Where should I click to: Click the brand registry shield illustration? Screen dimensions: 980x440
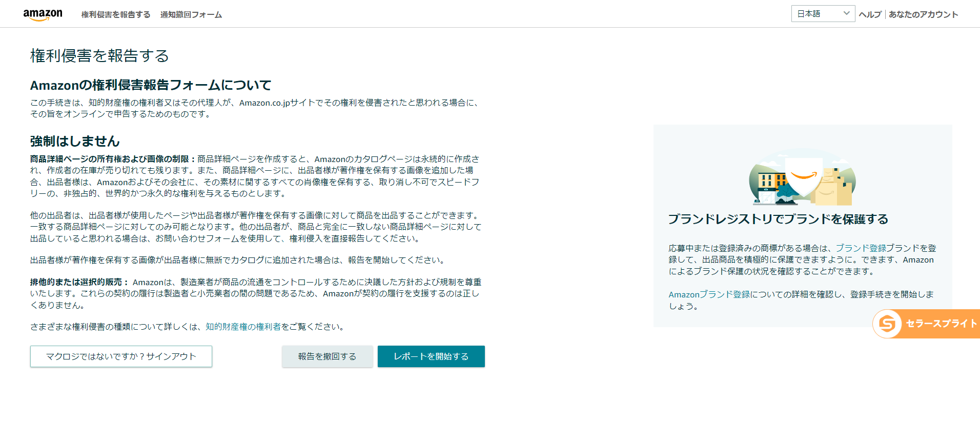pyautogui.click(x=802, y=177)
